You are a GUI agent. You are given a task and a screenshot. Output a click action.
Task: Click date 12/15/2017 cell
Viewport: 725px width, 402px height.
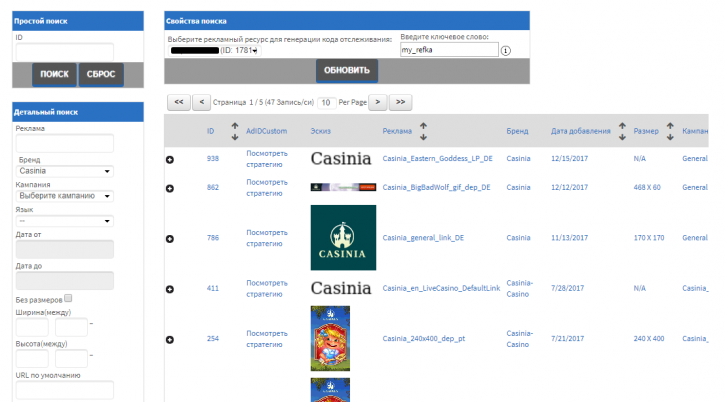coord(569,159)
